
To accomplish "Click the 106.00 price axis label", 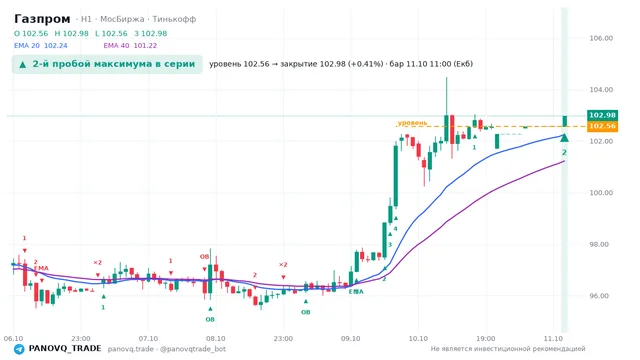I will [x=601, y=38].
